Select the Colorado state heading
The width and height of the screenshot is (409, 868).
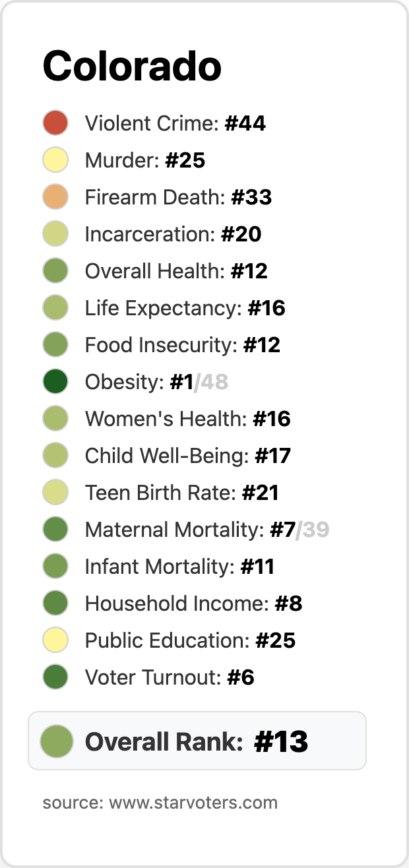click(x=132, y=67)
